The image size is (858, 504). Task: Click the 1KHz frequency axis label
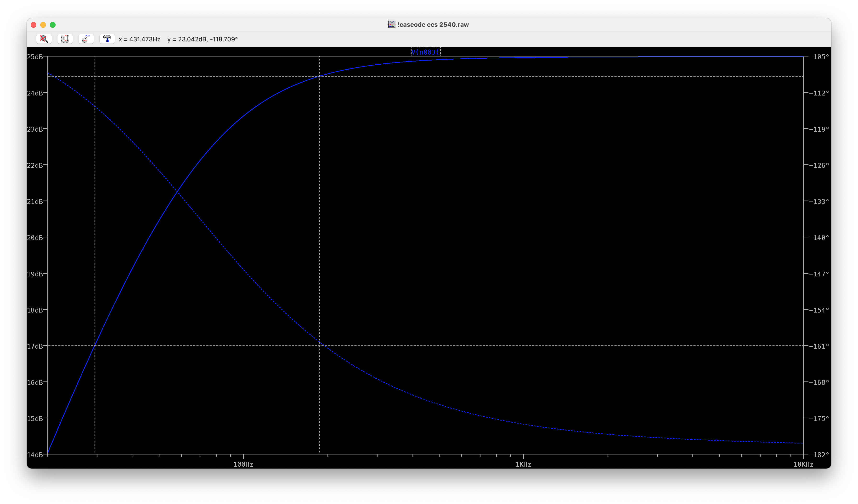(523, 464)
